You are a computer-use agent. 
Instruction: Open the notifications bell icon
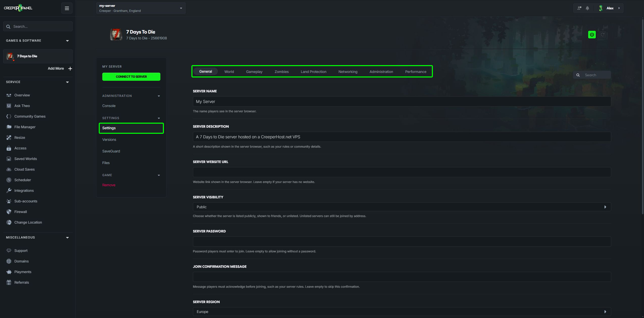coord(587,8)
